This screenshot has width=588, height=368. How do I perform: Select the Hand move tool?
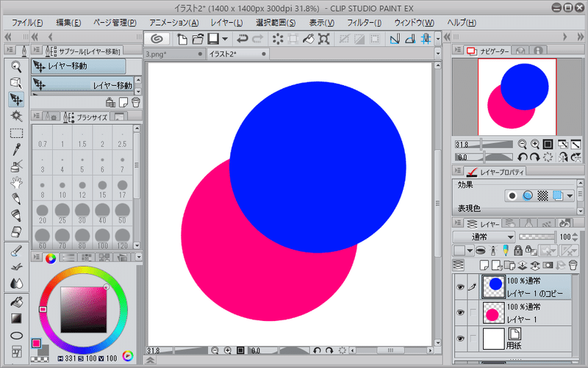[16, 182]
